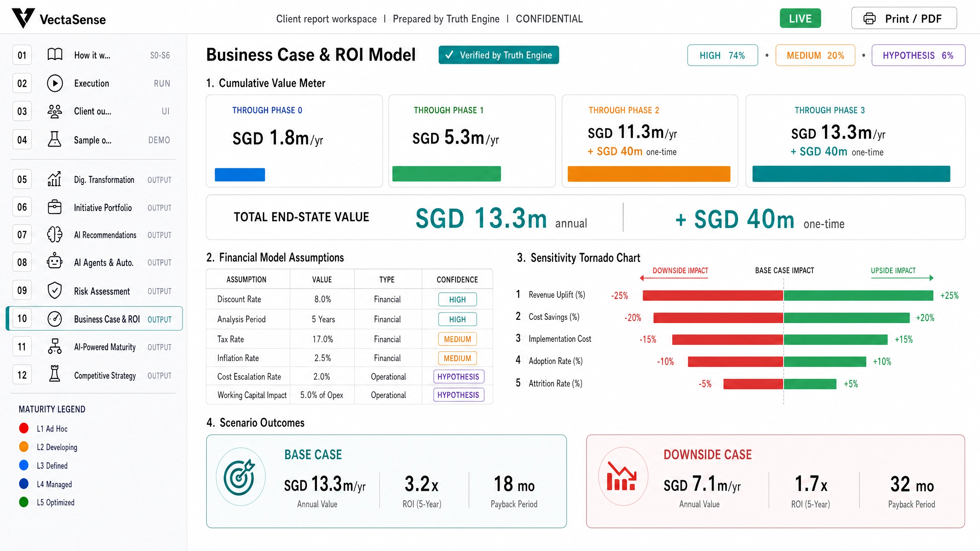Click the Inflation Rate MEDIUM confidence tag
The height and width of the screenshot is (551, 980).
tap(457, 358)
